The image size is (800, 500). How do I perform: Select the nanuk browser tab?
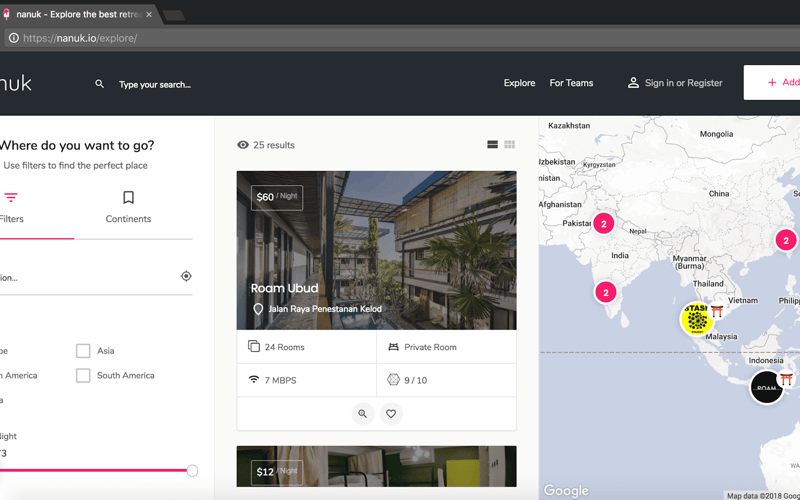click(79, 14)
